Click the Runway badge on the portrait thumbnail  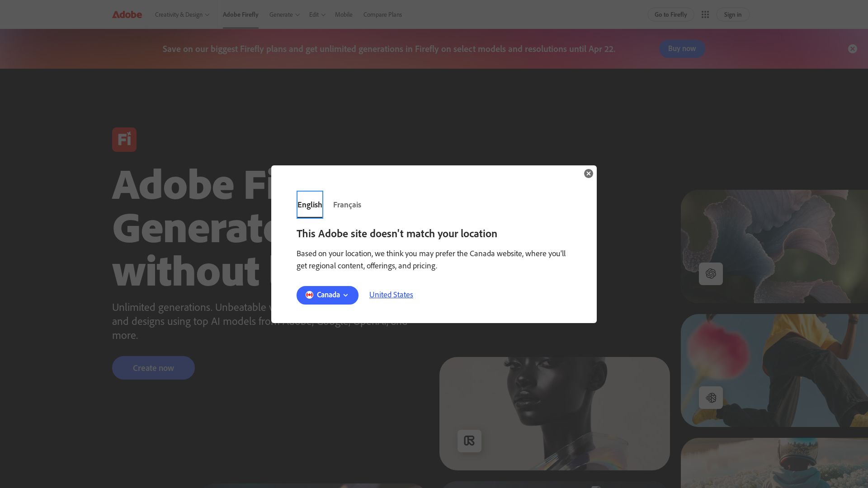469,441
